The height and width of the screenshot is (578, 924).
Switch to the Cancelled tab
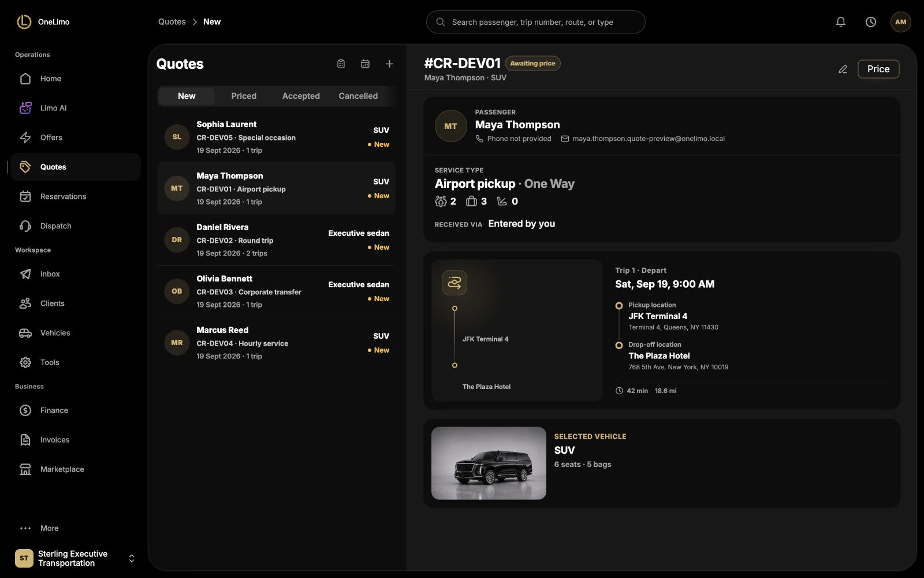point(358,96)
